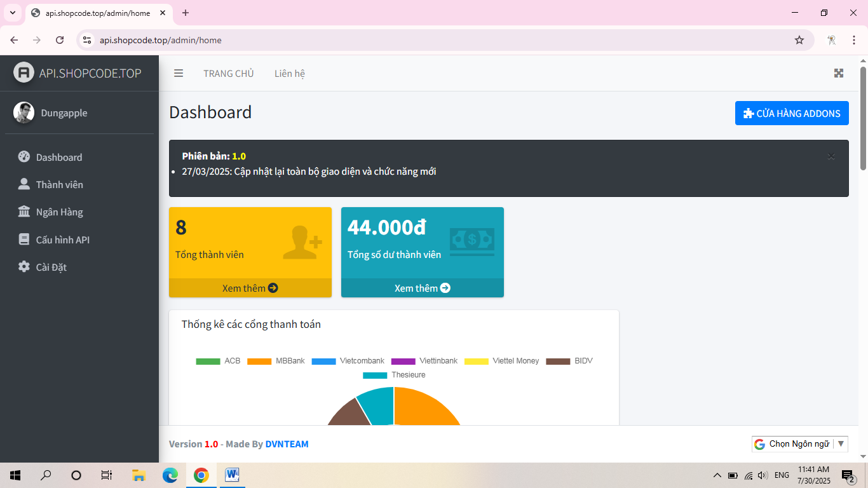Open Chrome's tab search dropdown

[x=13, y=13]
